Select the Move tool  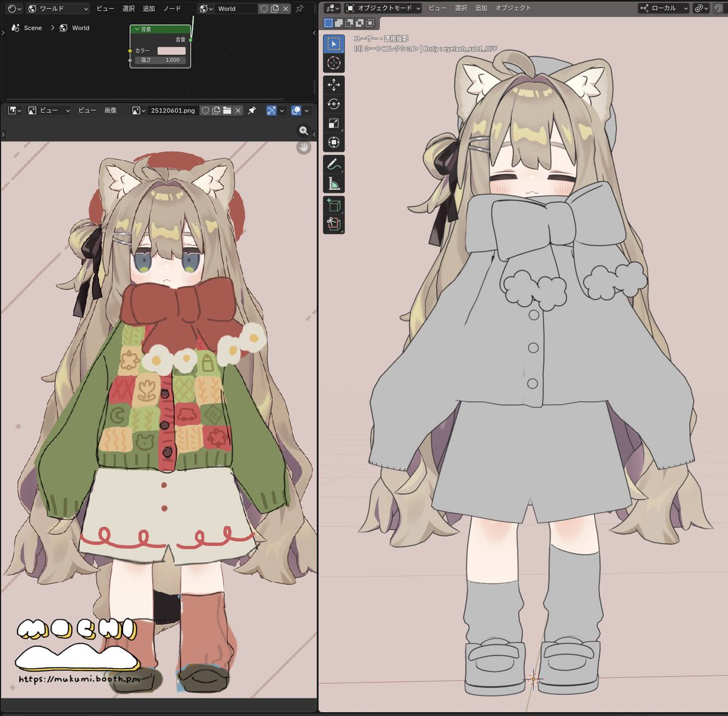pyautogui.click(x=334, y=85)
